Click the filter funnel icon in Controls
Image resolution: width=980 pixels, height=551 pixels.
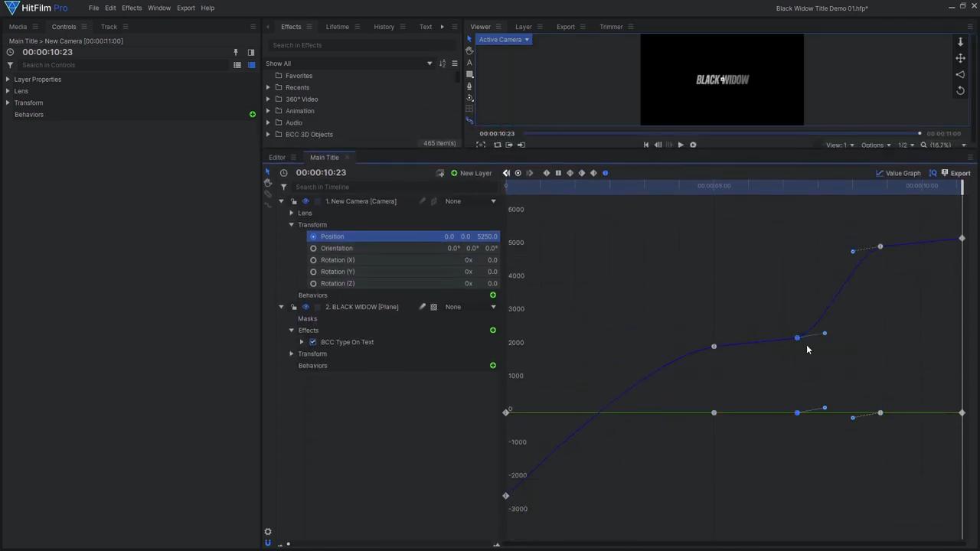10,65
